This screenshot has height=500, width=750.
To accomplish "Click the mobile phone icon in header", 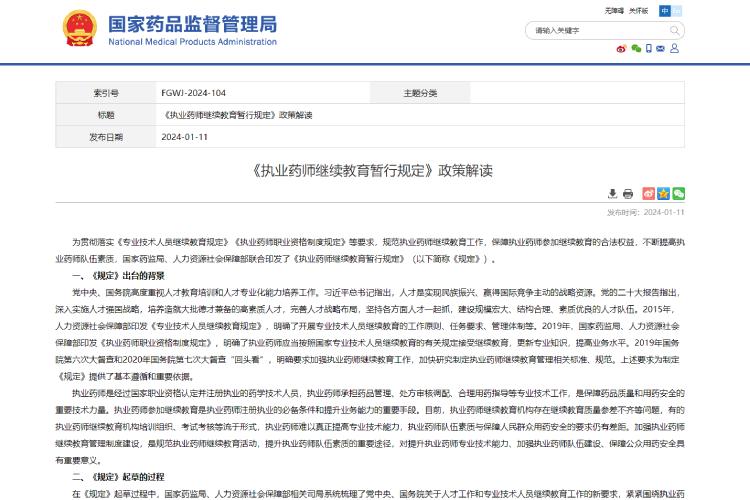I will pos(647,48).
